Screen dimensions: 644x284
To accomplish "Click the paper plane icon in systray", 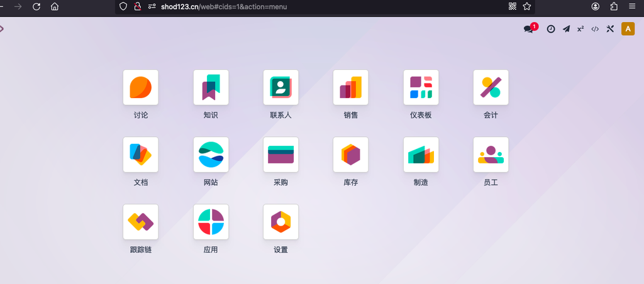I will 567,29.
